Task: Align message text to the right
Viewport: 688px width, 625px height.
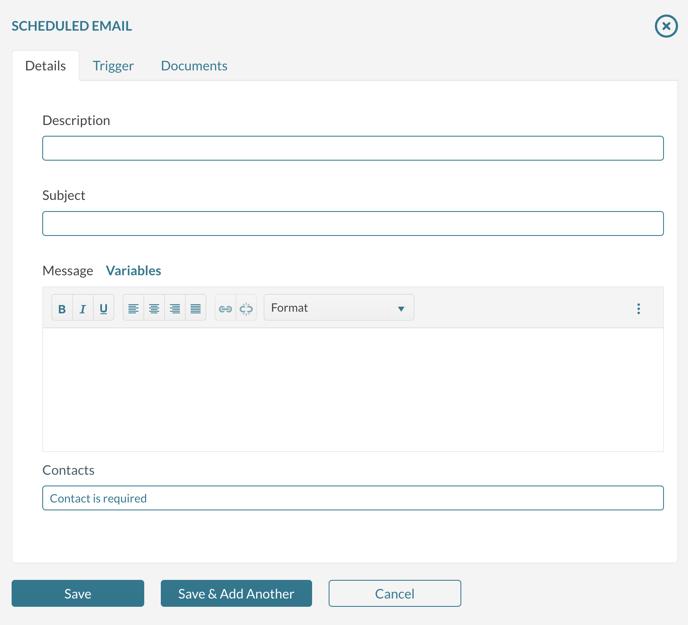Action: point(175,309)
